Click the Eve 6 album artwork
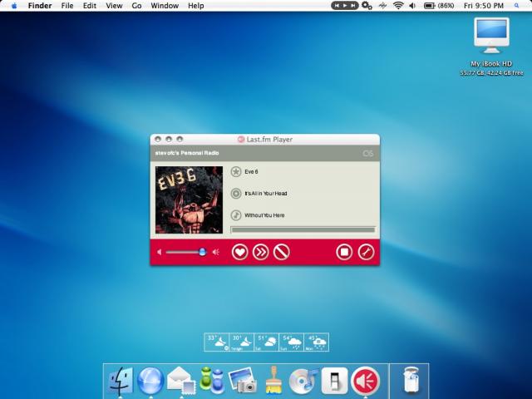The height and width of the screenshot is (399, 532). [189, 199]
